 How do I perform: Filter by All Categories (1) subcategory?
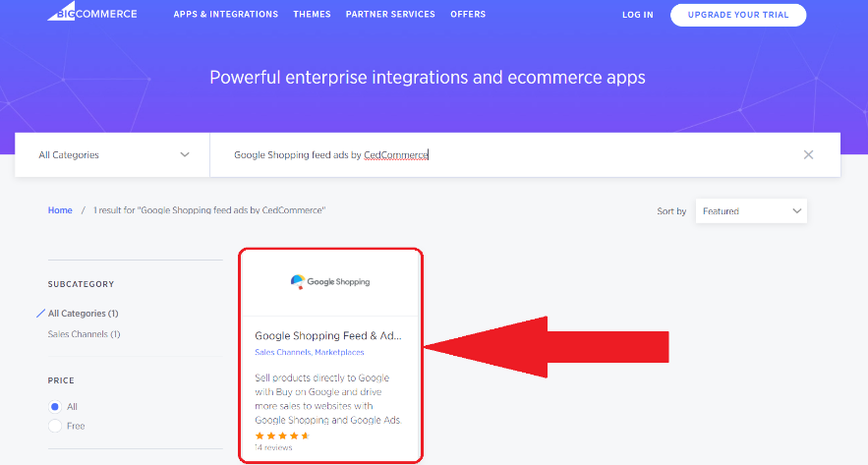83,314
